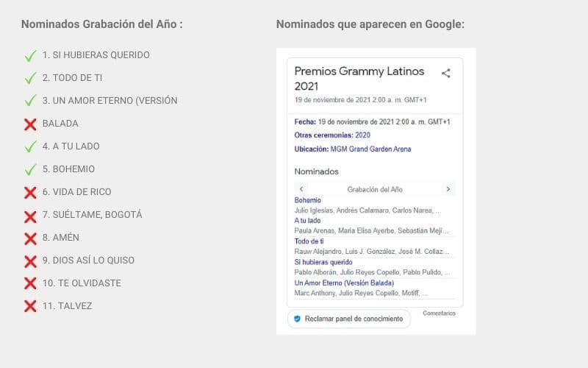This screenshot has height=368, width=588.
Task: Go to previous category with left chevron
Action: (x=301, y=189)
